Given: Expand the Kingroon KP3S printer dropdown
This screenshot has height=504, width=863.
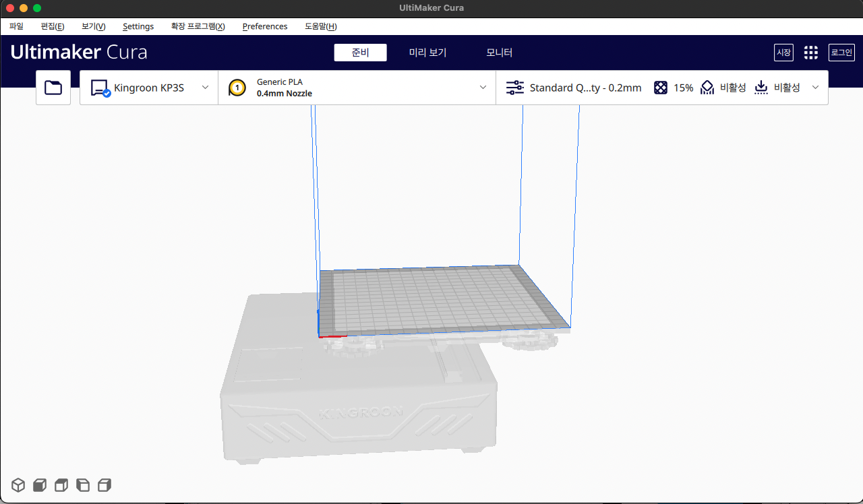Looking at the screenshot, I should click(x=206, y=87).
